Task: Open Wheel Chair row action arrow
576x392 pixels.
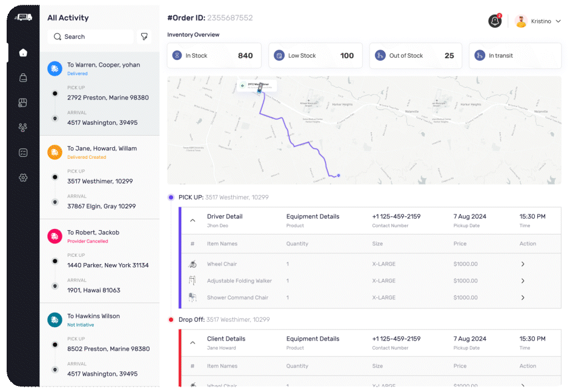Action: (523, 264)
